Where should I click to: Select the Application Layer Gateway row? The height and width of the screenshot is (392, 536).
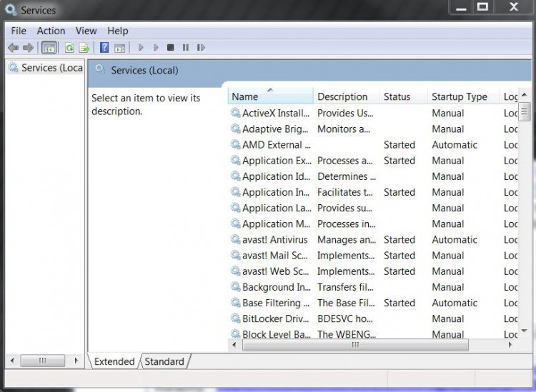pyautogui.click(x=373, y=208)
